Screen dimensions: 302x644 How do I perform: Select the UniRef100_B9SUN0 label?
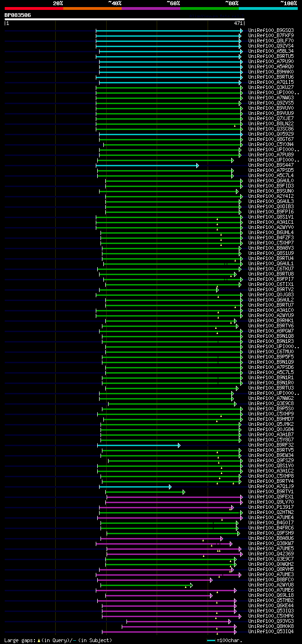tap(271, 191)
